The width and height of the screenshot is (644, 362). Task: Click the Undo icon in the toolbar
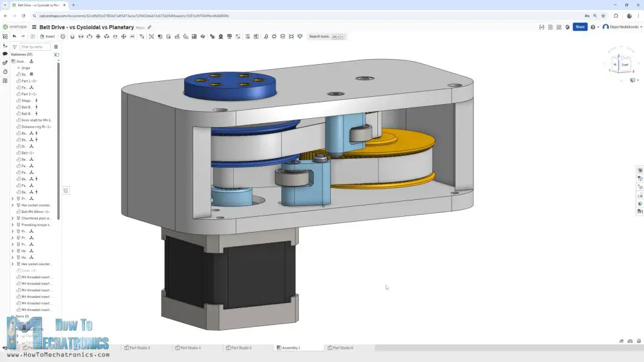tap(14, 36)
